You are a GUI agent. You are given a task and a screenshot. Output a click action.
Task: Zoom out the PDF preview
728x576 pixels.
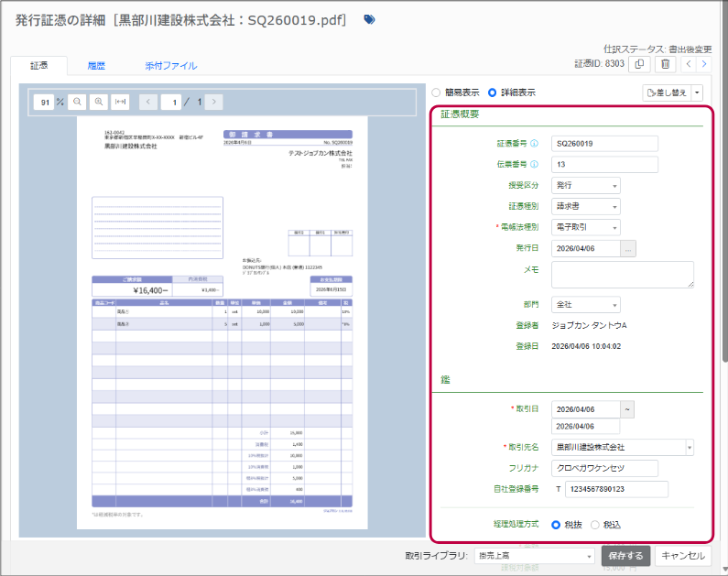[x=77, y=102]
